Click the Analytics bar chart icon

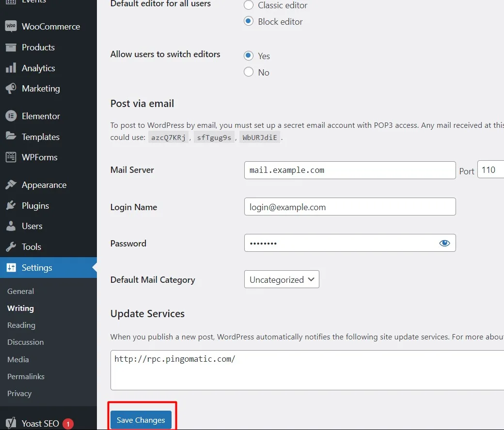click(x=11, y=68)
